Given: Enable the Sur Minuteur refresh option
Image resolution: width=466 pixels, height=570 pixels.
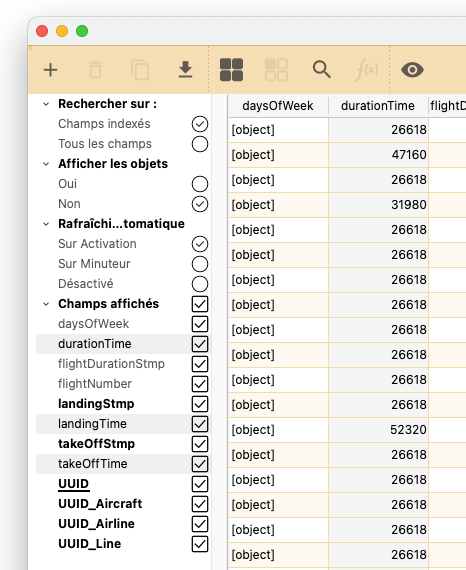Looking at the screenshot, I should click(200, 264).
